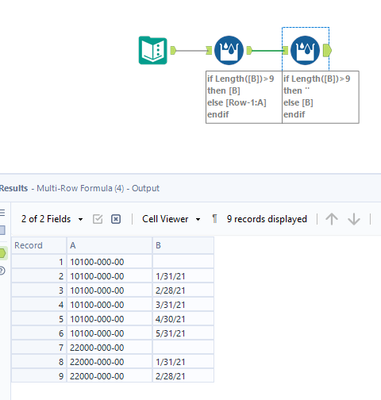Click the annotation starting 'else [Row-1:A]'
This screenshot has height=400, width=381.
[x=244, y=97]
